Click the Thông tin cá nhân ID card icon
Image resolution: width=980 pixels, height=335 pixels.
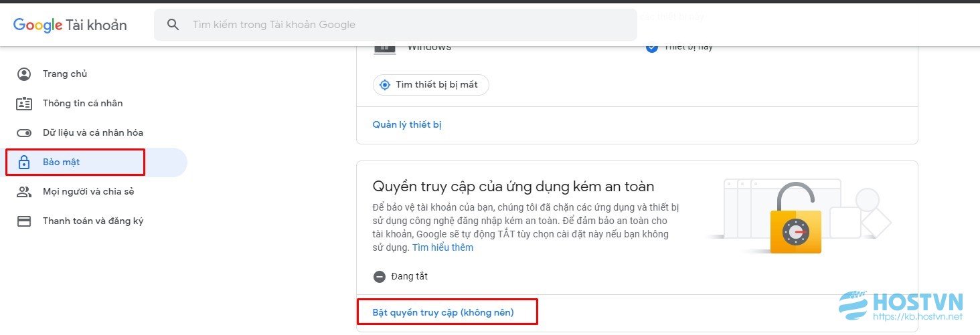click(x=24, y=104)
